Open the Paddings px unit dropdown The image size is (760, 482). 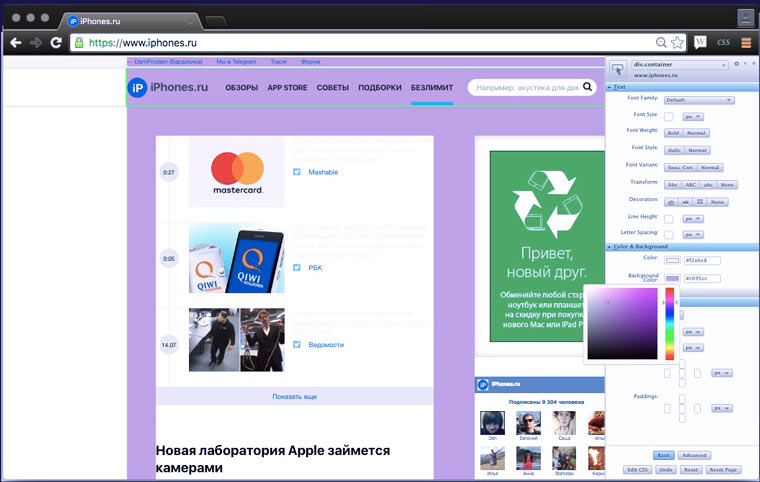[x=722, y=408]
